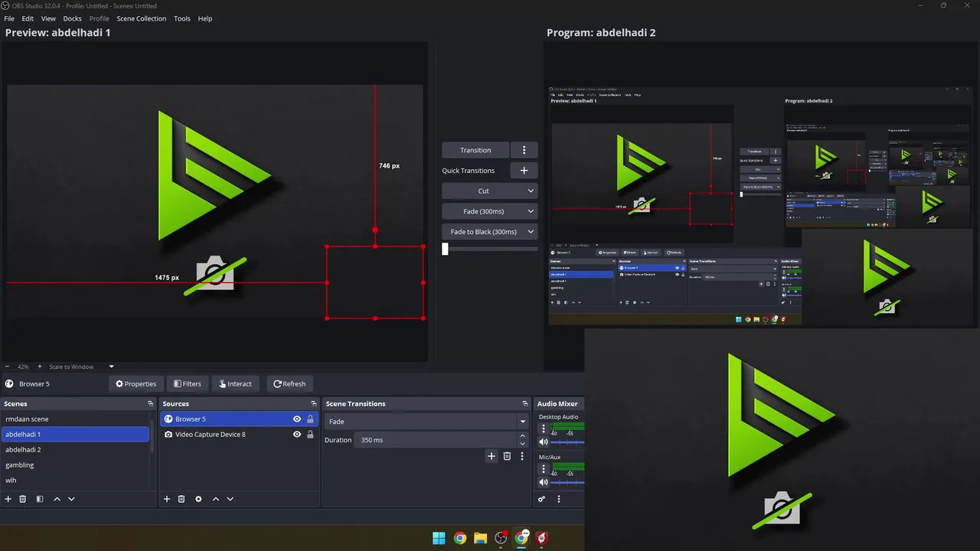Click the Transition button between preview and program

pyautogui.click(x=475, y=150)
